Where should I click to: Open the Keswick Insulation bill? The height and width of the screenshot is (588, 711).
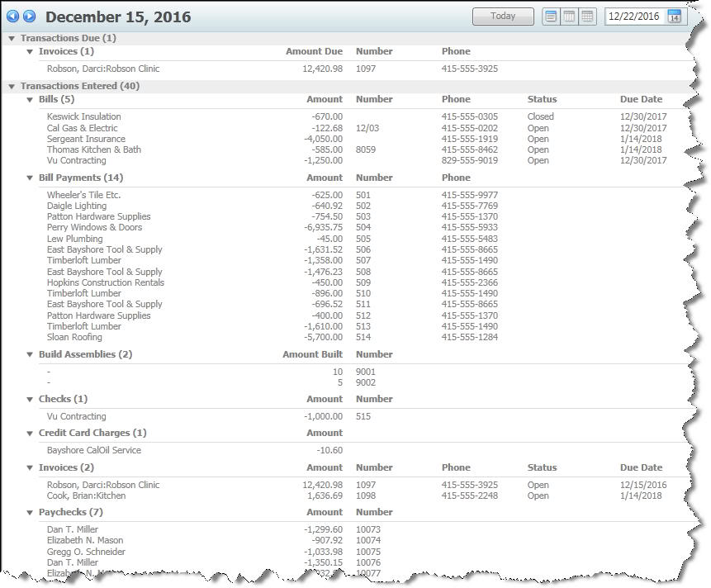[x=83, y=117]
